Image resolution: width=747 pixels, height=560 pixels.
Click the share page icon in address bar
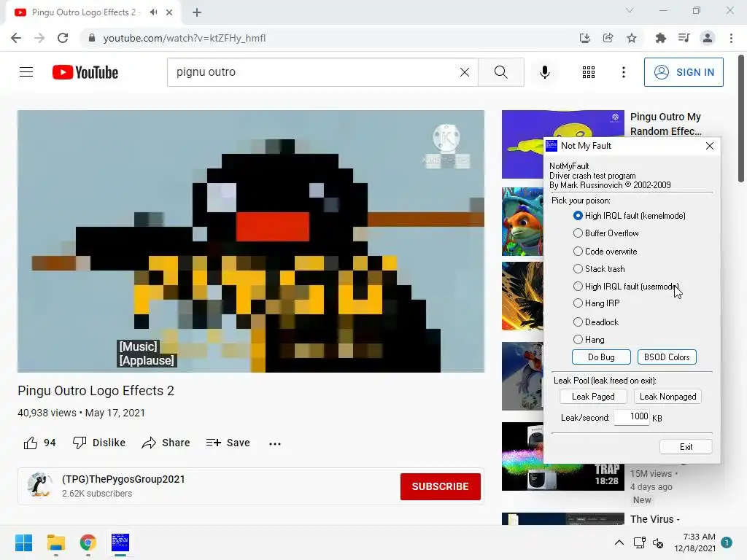(608, 38)
